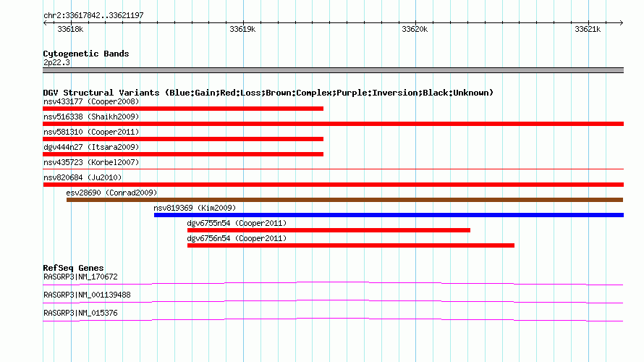
Task: Select the red bar under dgv6756n54
Action: pos(351,245)
